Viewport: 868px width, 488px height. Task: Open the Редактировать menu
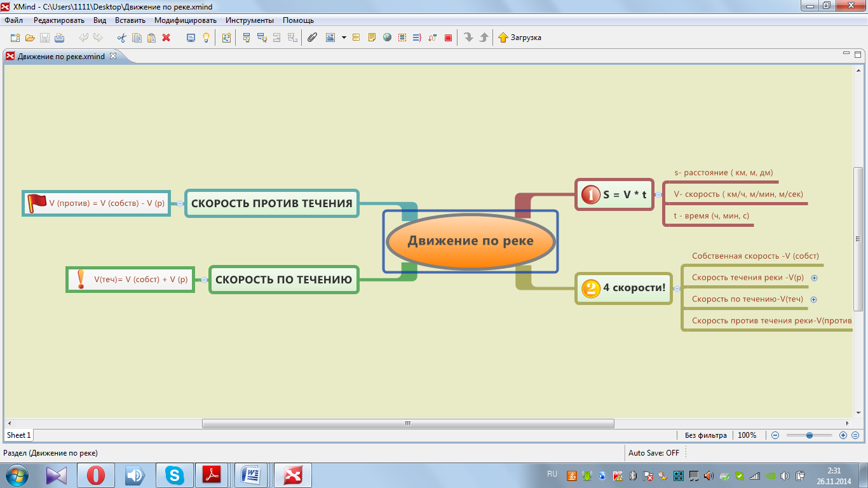[x=59, y=20]
